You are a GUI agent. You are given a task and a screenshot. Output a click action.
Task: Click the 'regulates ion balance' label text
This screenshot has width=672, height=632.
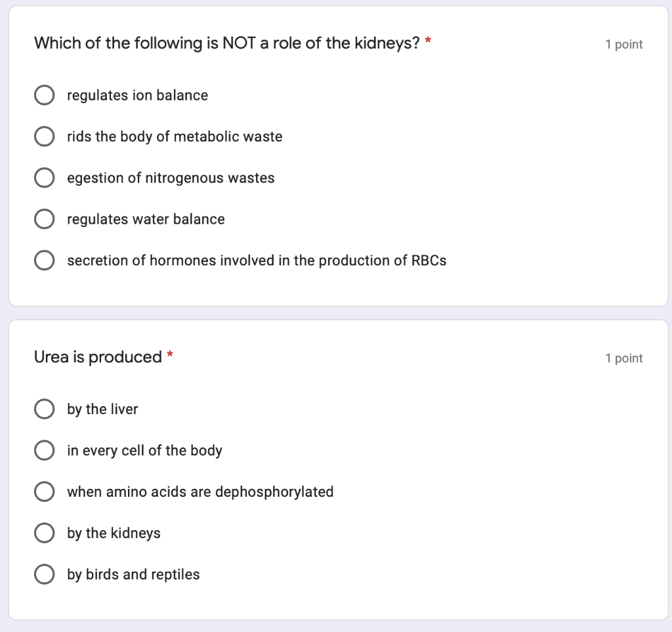[138, 95]
